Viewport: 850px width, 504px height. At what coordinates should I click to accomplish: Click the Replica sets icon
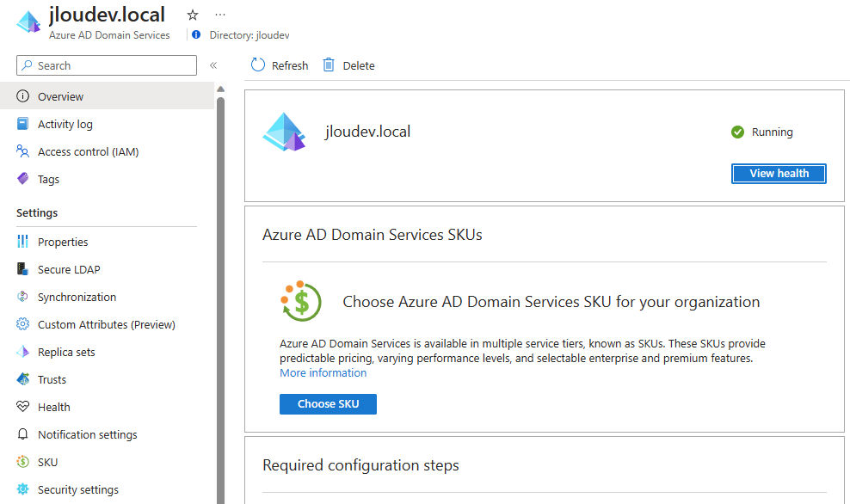point(22,352)
